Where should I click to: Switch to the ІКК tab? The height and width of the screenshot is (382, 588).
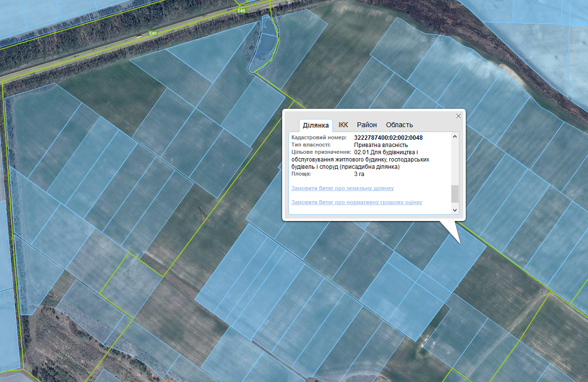click(x=343, y=125)
